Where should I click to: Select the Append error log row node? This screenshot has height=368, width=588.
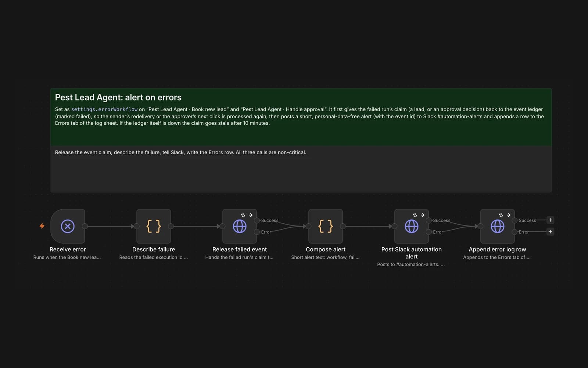point(498,226)
